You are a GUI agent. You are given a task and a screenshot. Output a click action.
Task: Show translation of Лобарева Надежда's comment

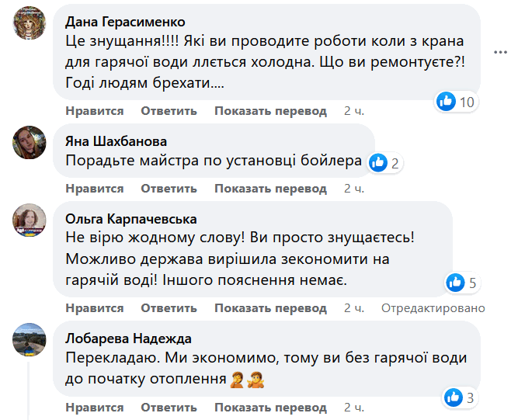(x=271, y=408)
